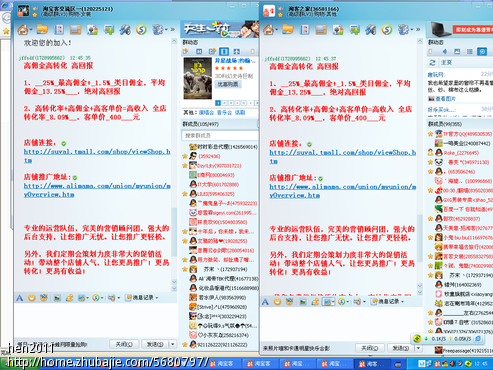Open send options arrow in right window
The height and width of the screenshot is (370, 493).
point(418,348)
